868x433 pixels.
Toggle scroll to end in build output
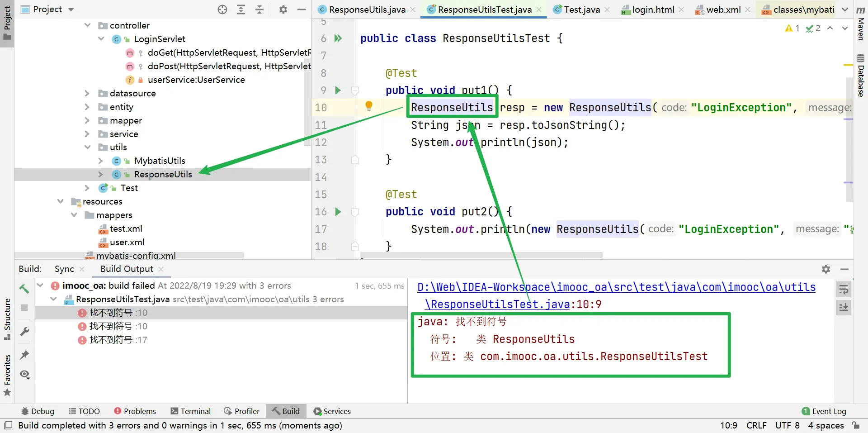pyautogui.click(x=843, y=308)
